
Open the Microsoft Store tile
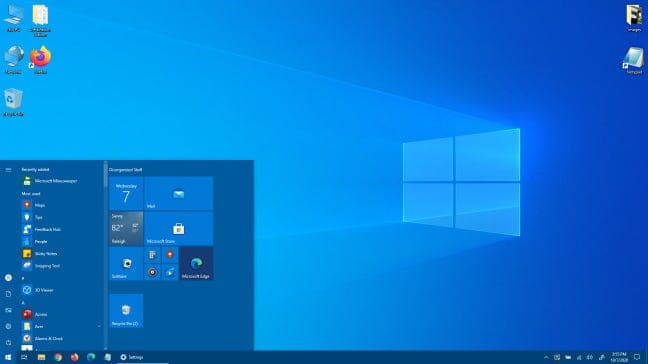pyautogui.click(x=179, y=228)
